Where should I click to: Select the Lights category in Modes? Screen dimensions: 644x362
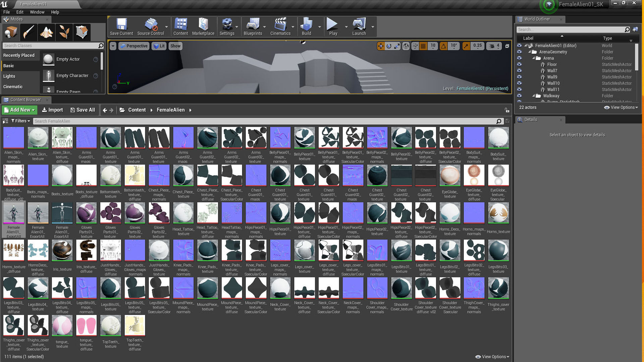(x=9, y=76)
